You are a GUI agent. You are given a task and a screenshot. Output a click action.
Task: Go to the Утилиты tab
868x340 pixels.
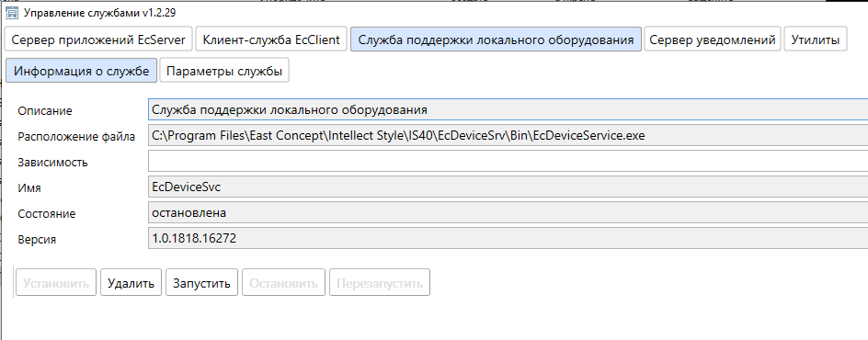(816, 40)
